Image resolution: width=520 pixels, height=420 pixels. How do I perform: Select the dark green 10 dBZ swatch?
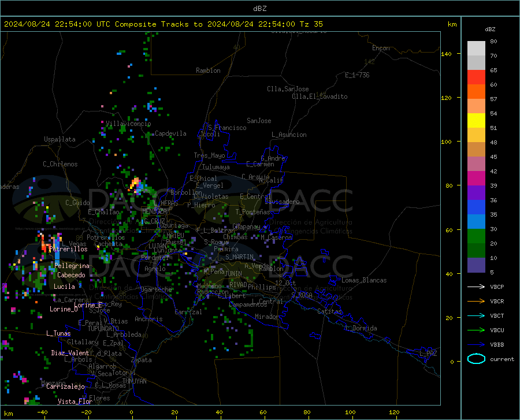pyautogui.click(x=476, y=251)
